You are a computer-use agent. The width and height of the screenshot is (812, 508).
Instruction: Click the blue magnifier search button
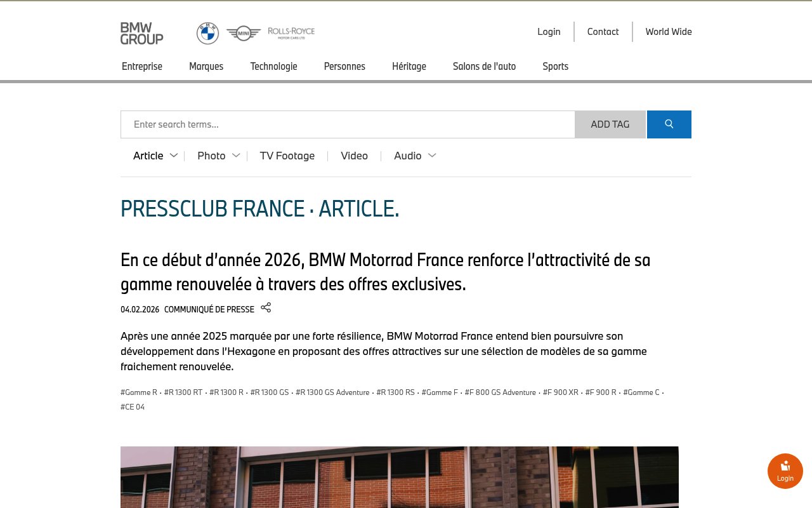coord(669,124)
